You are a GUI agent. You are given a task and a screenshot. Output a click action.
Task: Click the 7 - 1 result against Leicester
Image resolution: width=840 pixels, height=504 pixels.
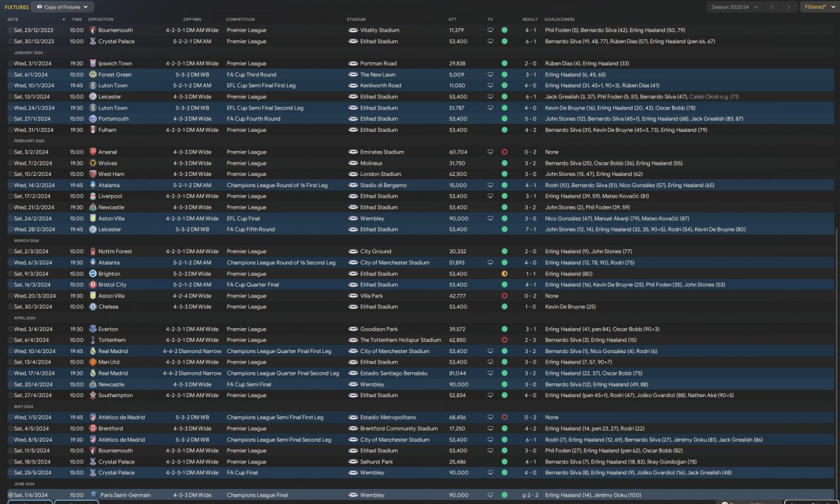point(530,230)
